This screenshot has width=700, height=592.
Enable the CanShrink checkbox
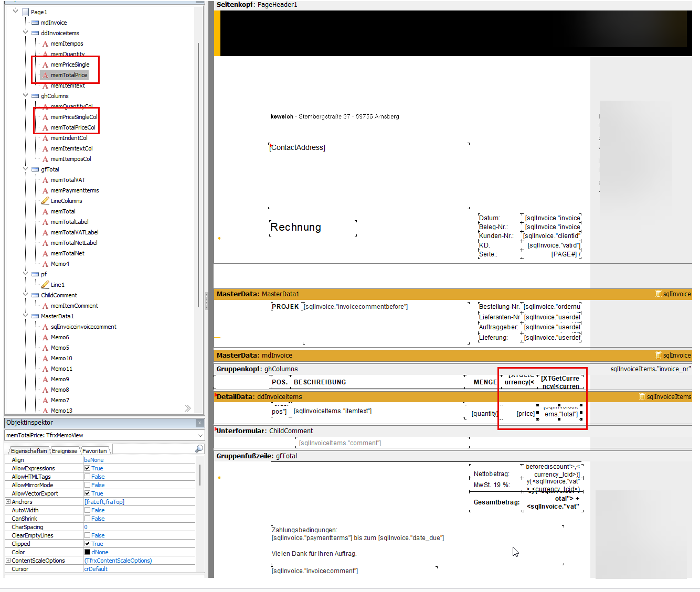pyautogui.click(x=87, y=519)
